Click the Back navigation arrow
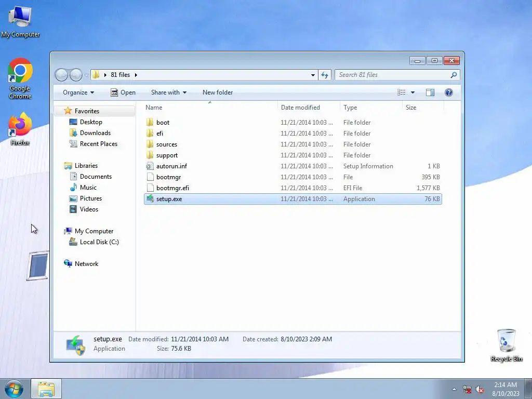This screenshot has height=399, width=532. (x=61, y=75)
